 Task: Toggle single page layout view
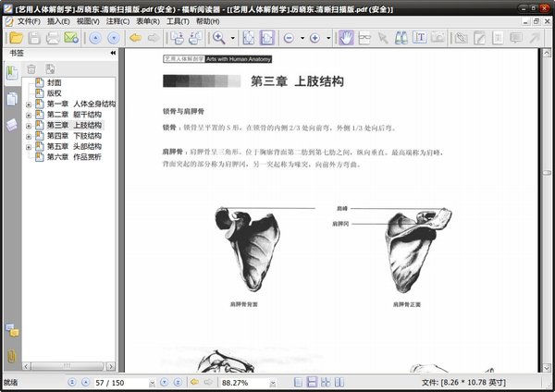click(x=299, y=382)
